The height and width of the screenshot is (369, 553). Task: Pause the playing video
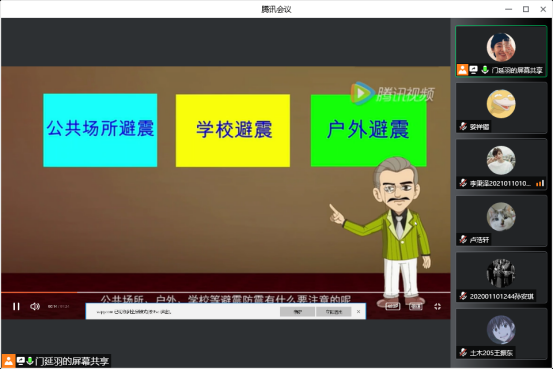pyautogui.click(x=16, y=306)
